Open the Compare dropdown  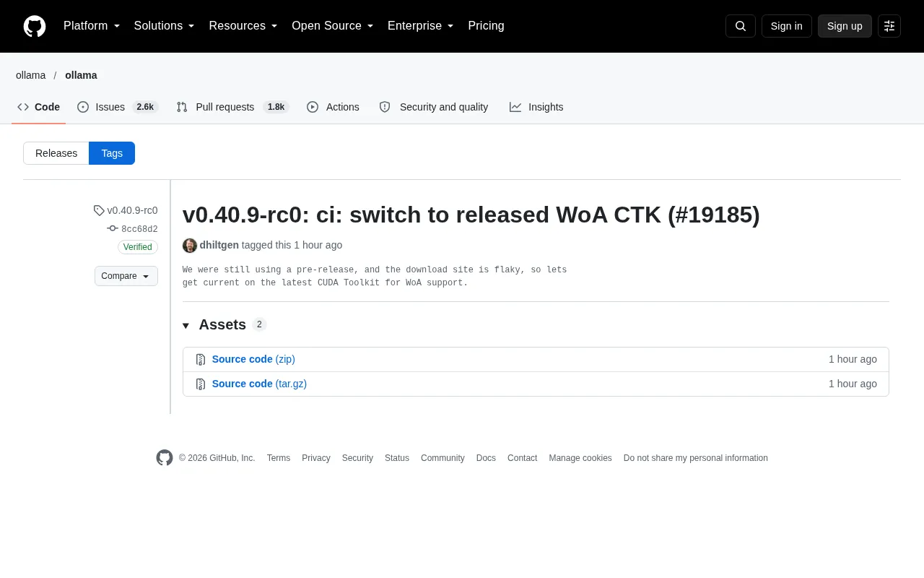[126, 276]
